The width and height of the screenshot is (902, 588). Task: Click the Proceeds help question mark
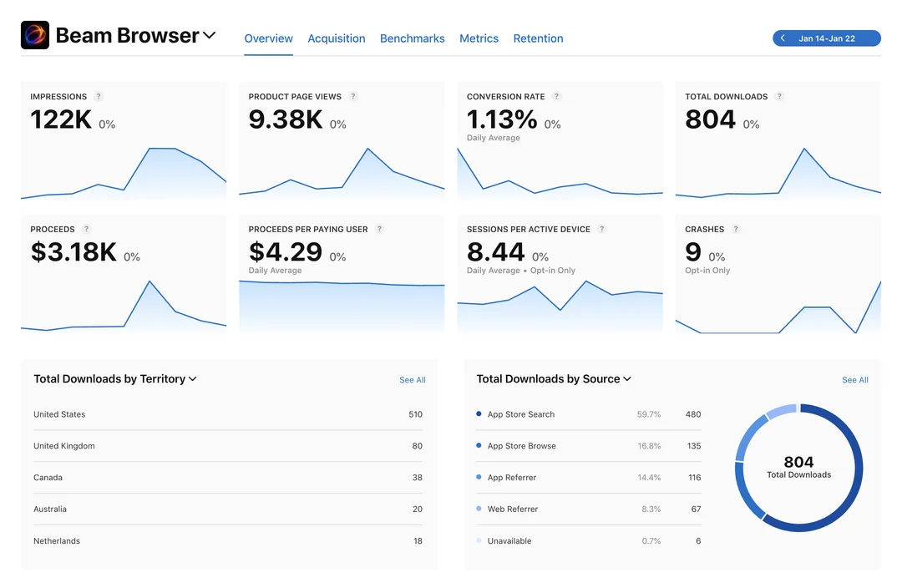tap(86, 229)
